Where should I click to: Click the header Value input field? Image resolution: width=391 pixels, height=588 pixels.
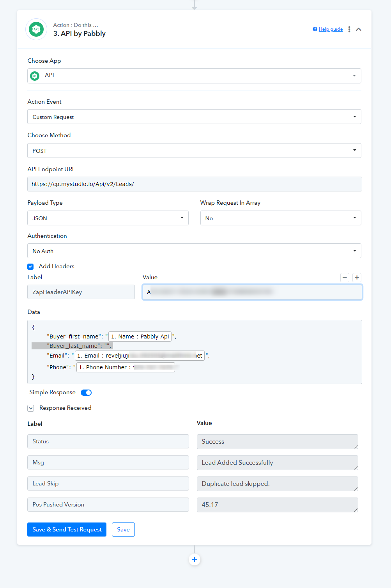click(252, 292)
